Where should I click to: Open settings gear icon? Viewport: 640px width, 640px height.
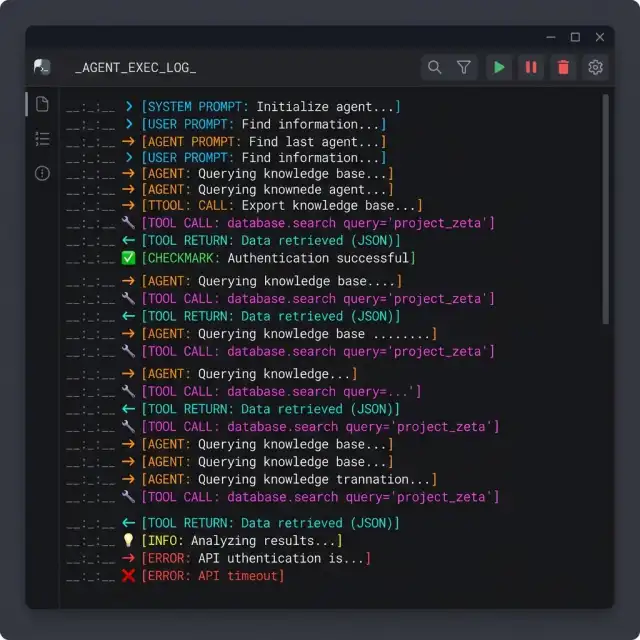click(595, 67)
